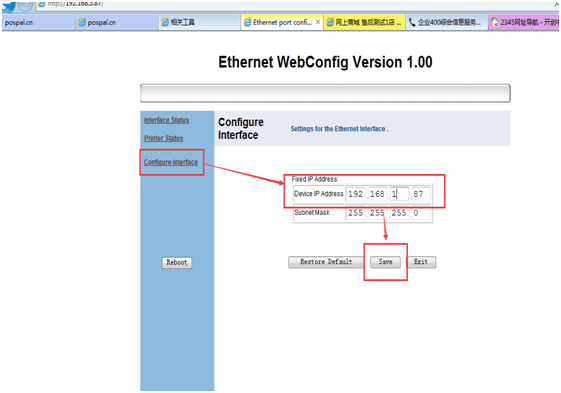Switch to the 相关工具 tab

point(199,22)
